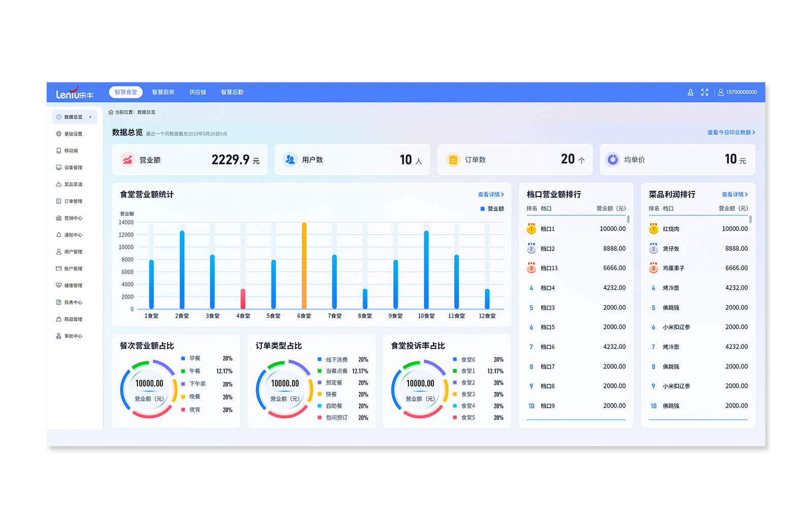Select 商超管理 bag item in sidebar
Image resolution: width=812 pixels, height=528 pixels.
[x=69, y=319]
